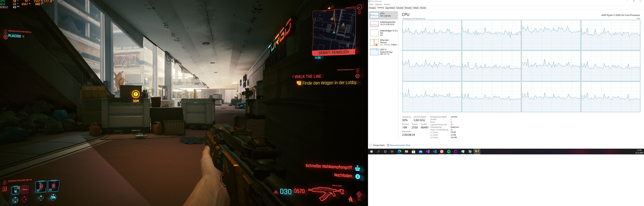Open File Explorer from the taskbar

(407, 152)
